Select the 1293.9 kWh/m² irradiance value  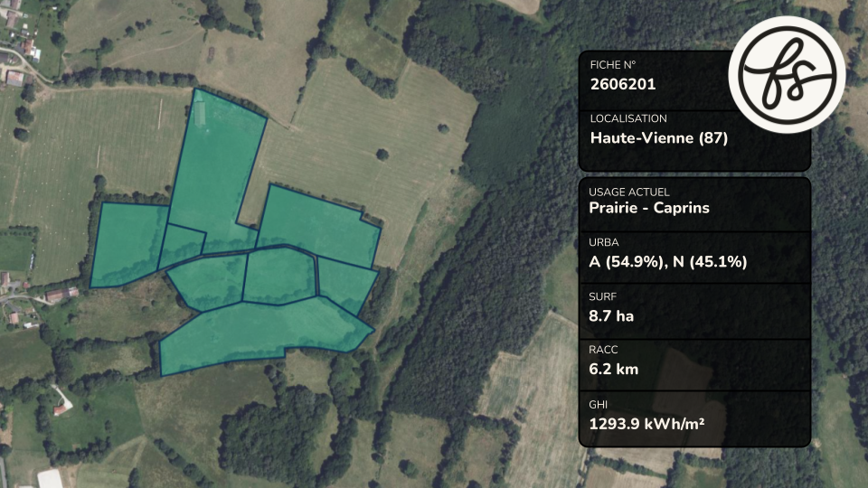[646, 424]
